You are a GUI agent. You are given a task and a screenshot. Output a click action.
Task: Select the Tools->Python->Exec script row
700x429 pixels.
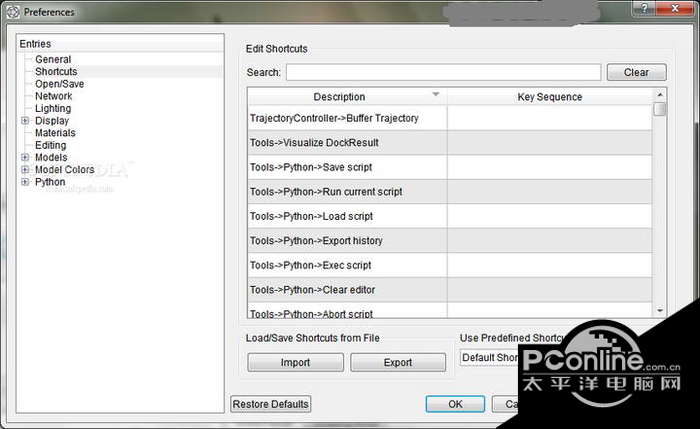[450, 266]
